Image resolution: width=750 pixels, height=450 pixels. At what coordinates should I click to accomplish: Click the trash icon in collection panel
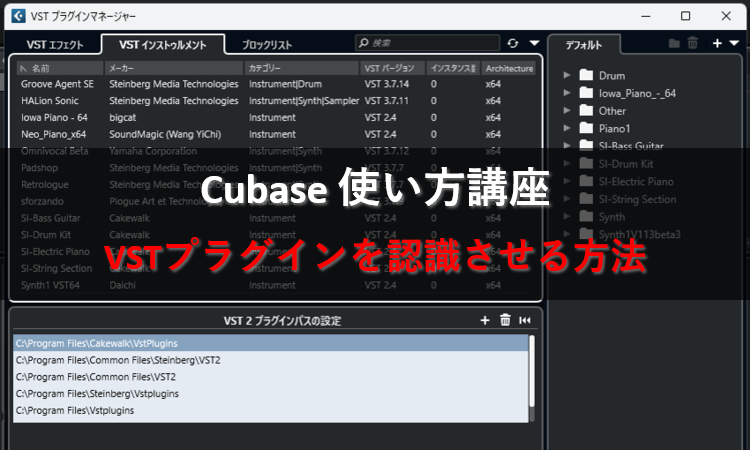[x=693, y=44]
